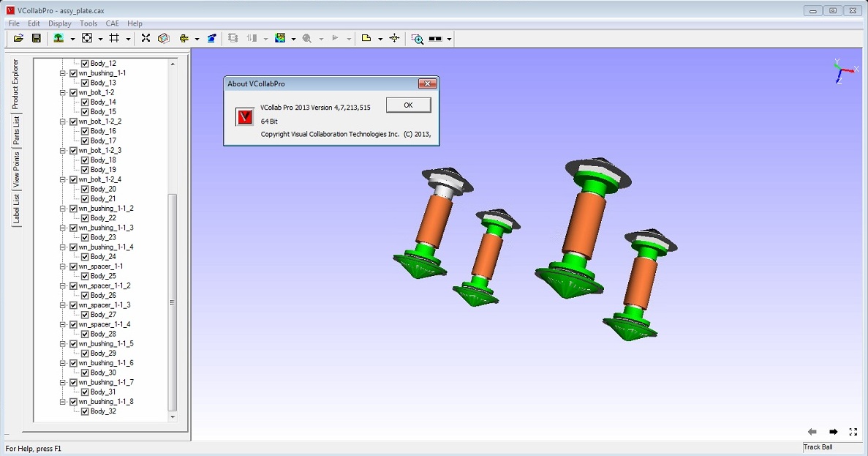The height and width of the screenshot is (456, 868).
Task: Collapse the wn_bolt_1-2_3 tree node
Action: [63, 151]
